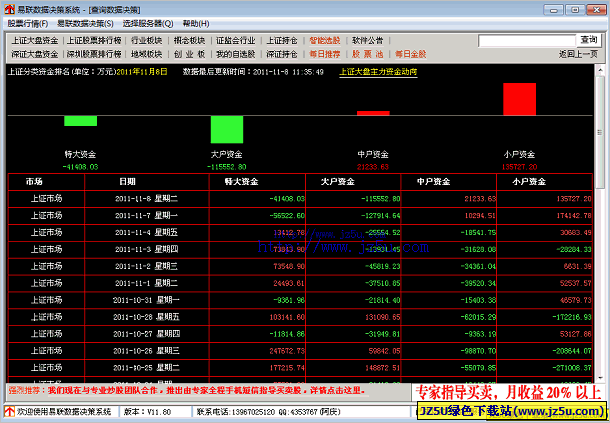Select the 2011-10-25 星期二 date cell

pos(147,368)
